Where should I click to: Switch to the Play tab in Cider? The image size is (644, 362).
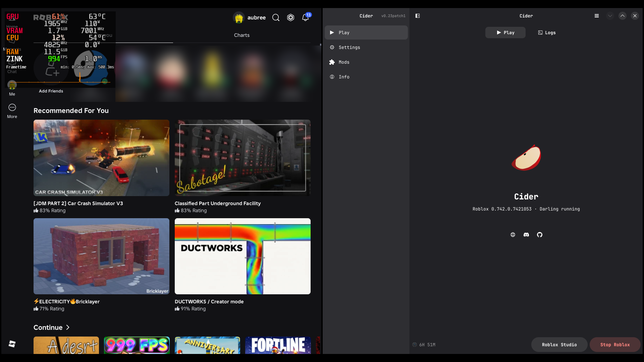505,33
